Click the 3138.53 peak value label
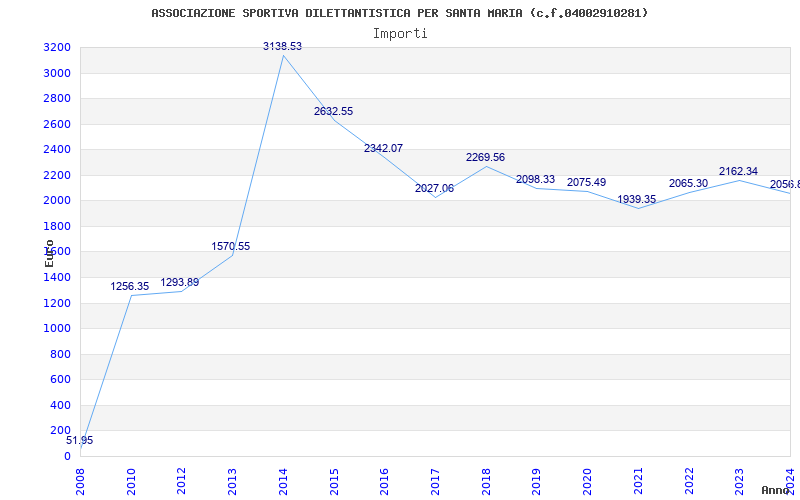This screenshot has width=800, height=500. point(282,46)
